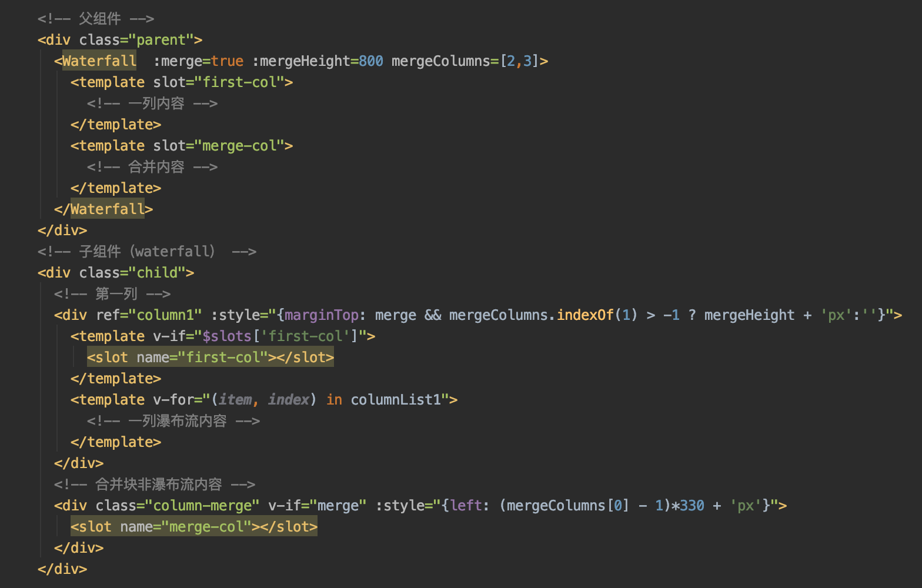Screen dimensions: 922x588
Task: Click the v-for template line with columnList1
Action: point(264,400)
